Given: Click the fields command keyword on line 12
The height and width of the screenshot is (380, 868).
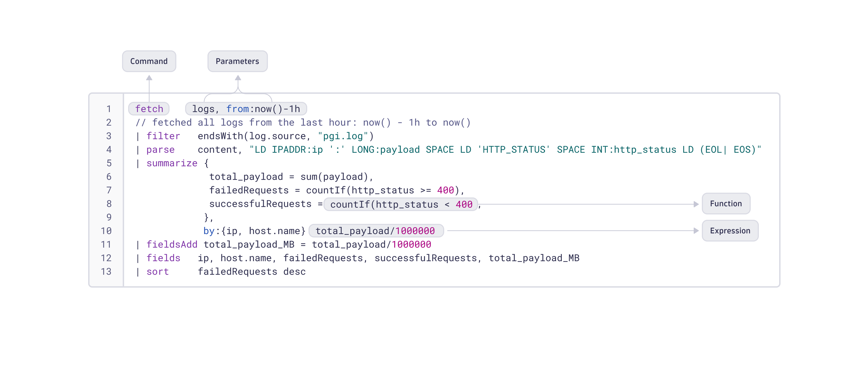Looking at the screenshot, I should coord(163,258).
